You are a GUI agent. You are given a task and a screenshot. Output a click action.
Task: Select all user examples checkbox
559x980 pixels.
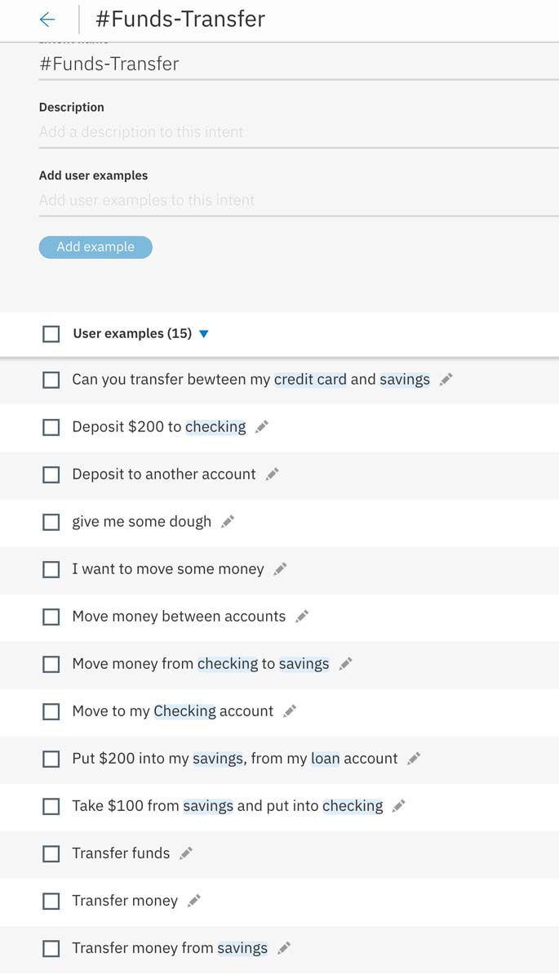[51, 334]
